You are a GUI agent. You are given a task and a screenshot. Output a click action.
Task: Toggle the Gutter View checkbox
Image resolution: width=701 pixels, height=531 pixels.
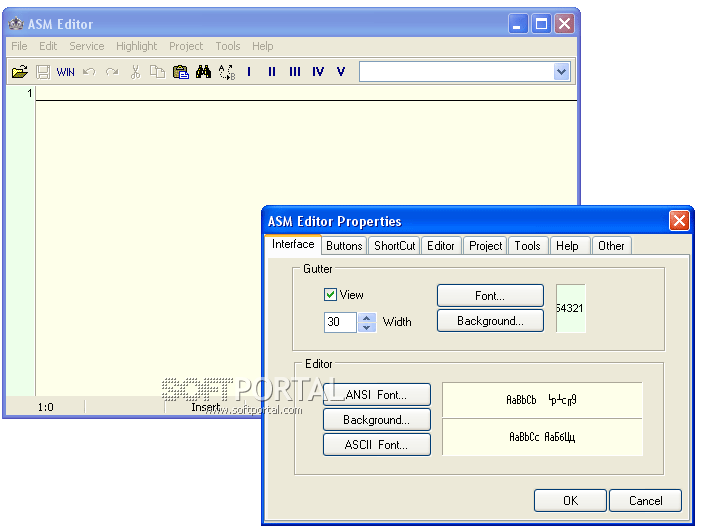(330, 295)
